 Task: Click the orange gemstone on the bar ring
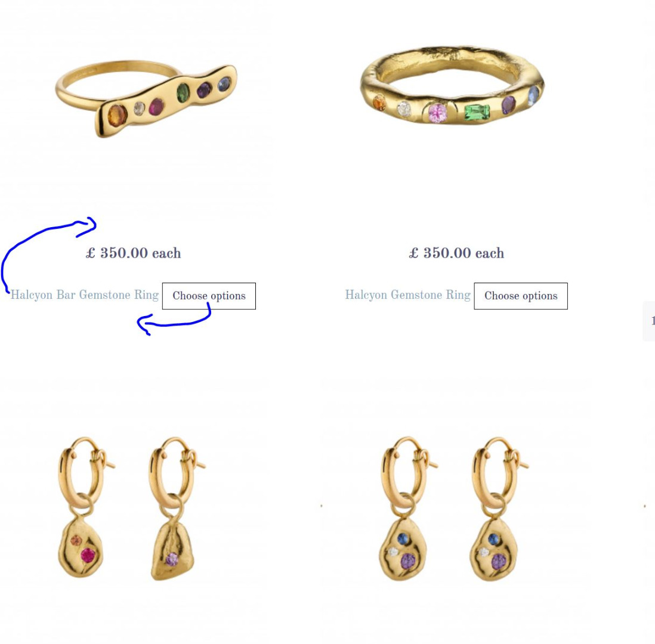click(117, 115)
